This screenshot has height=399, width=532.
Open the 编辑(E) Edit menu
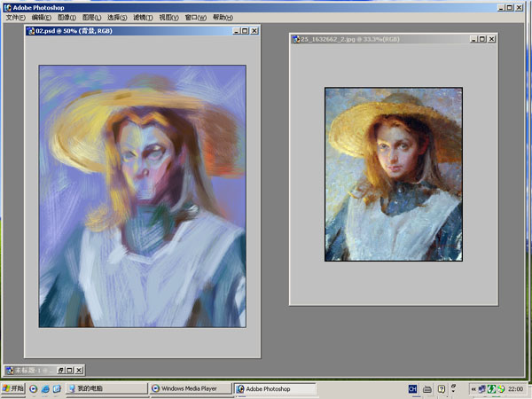coord(42,18)
